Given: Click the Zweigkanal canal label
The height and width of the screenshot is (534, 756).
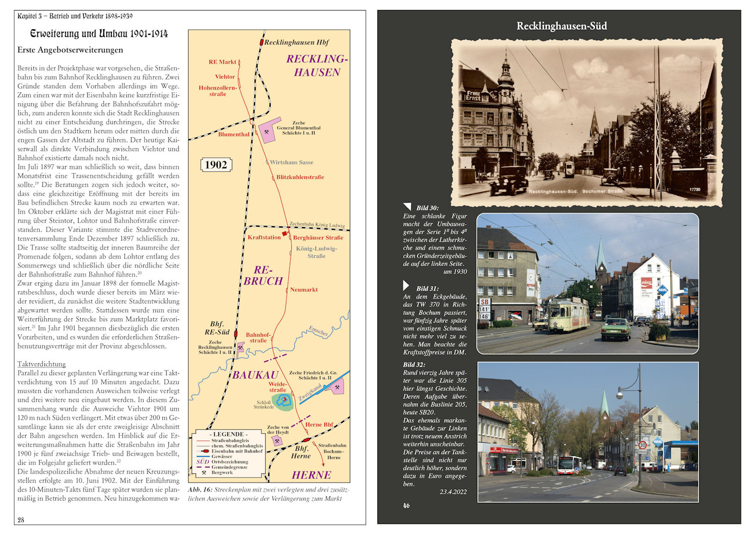Looking at the screenshot, I should pos(310,392).
